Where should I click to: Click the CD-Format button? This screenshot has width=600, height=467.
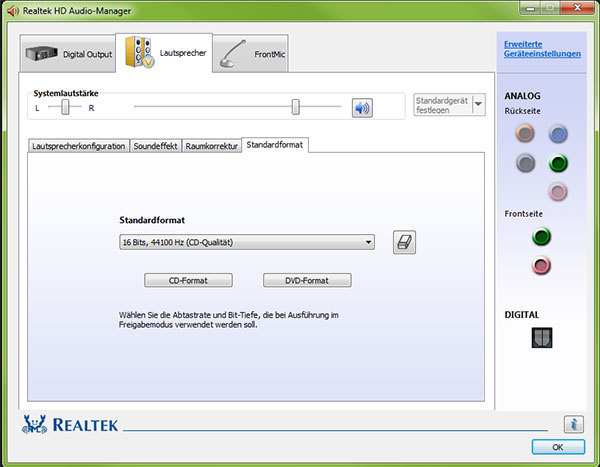click(x=188, y=280)
